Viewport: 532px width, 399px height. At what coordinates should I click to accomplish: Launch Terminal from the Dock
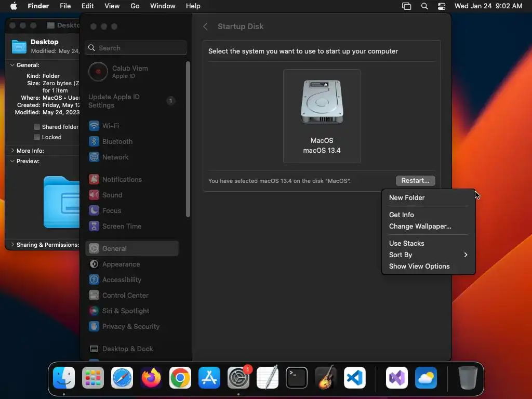(x=297, y=378)
